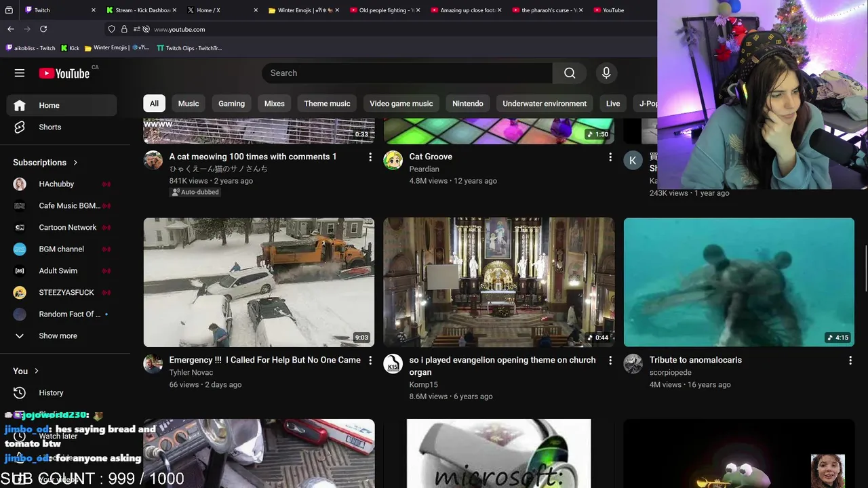Play the snow plow Emergency video thumbnail
The image size is (868, 488).
pyautogui.click(x=259, y=282)
